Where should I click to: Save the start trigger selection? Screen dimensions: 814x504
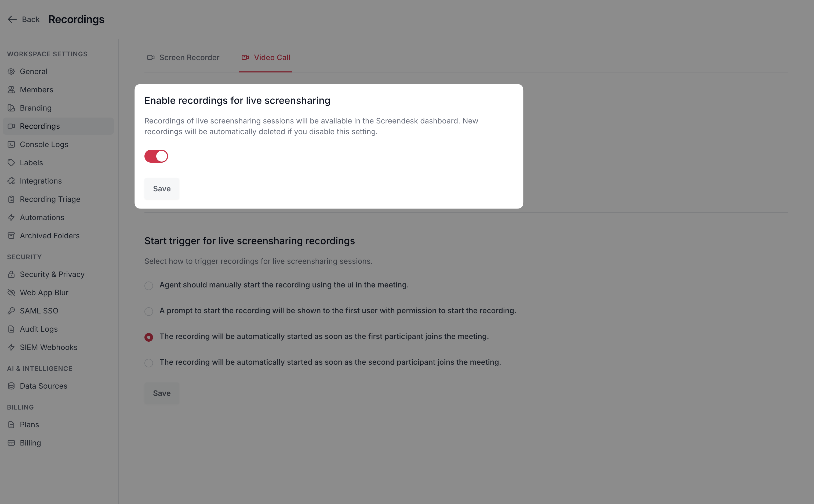(162, 393)
